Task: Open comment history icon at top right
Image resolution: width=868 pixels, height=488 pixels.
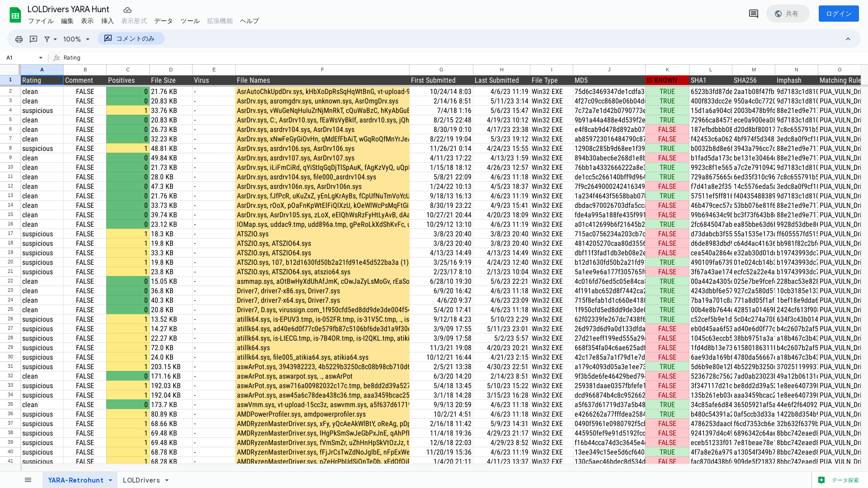Action: (754, 14)
